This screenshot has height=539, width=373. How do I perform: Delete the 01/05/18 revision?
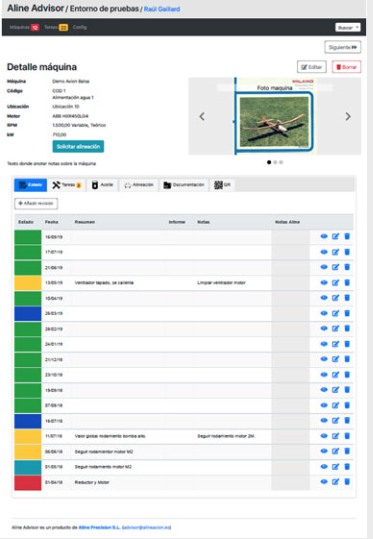click(x=347, y=466)
